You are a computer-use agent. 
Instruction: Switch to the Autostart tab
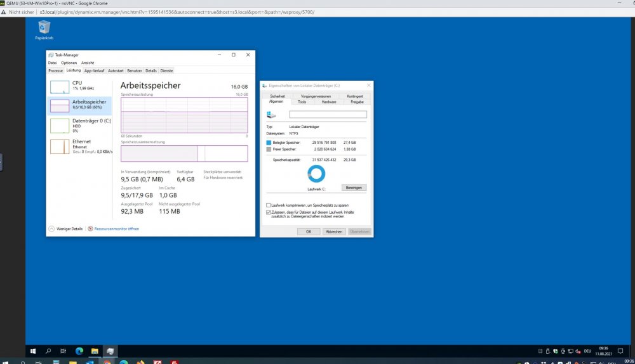coord(116,71)
